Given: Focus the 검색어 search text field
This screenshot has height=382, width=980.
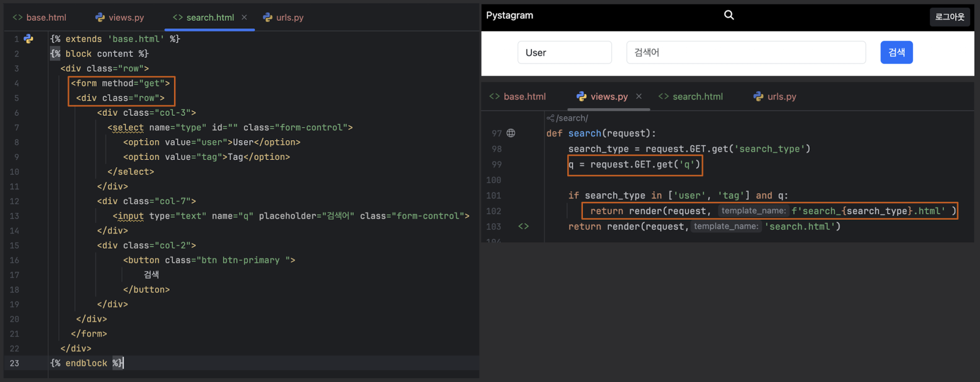Looking at the screenshot, I should tap(746, 52).
